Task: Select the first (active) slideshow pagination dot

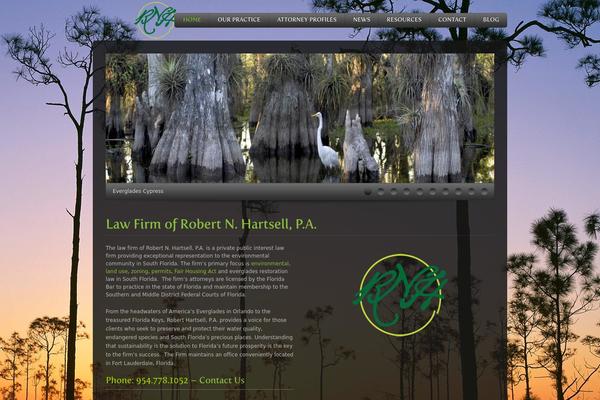Action: 368,191
